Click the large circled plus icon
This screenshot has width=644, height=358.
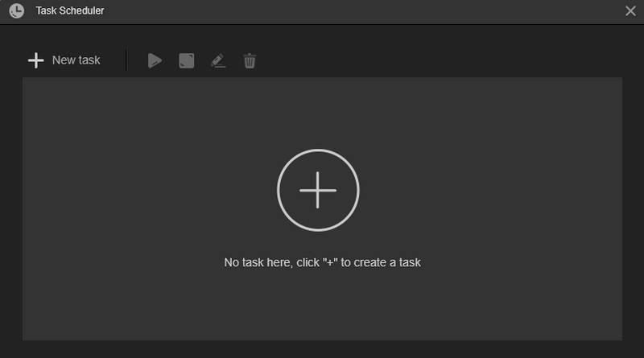[x=318, y=191]
